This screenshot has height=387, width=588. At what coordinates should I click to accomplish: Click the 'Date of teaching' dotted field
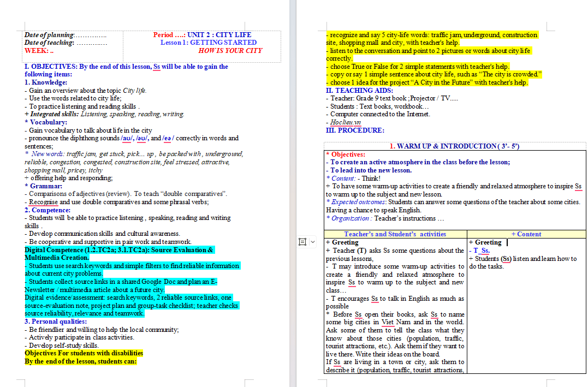coord(92,43)
